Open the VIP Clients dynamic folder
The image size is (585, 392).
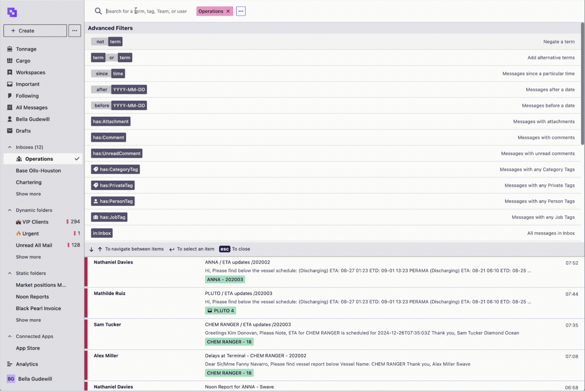click(x=35, y=222)
